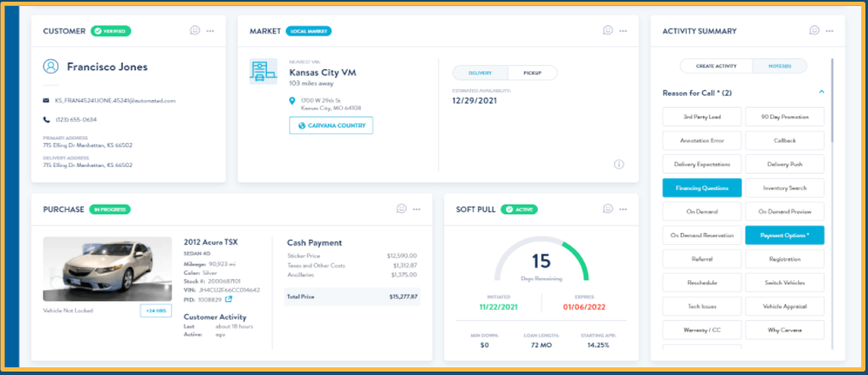868x375 pixels.
Task: Select the Warranty / CC reason
Action: pos(701,330)
